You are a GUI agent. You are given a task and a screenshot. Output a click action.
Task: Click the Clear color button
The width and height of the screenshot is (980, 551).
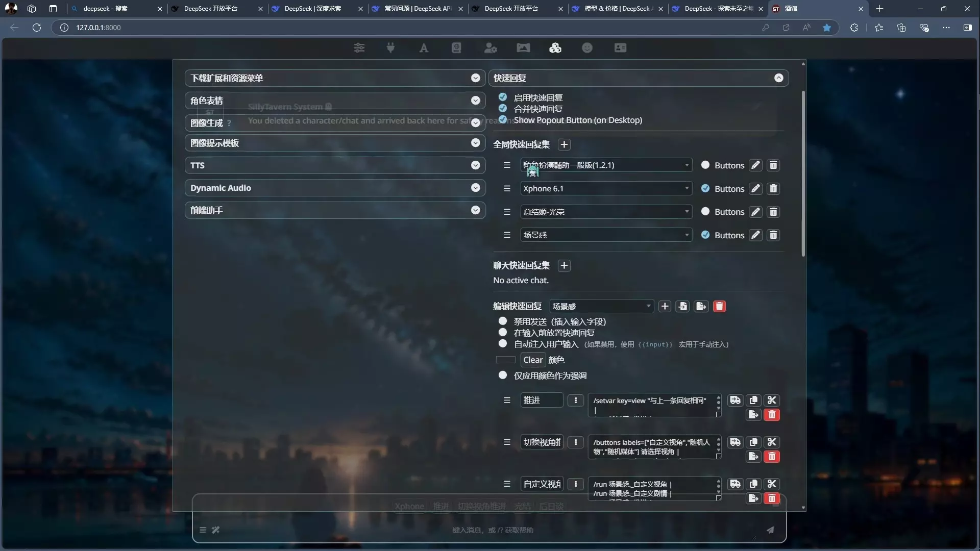[533, 360]
